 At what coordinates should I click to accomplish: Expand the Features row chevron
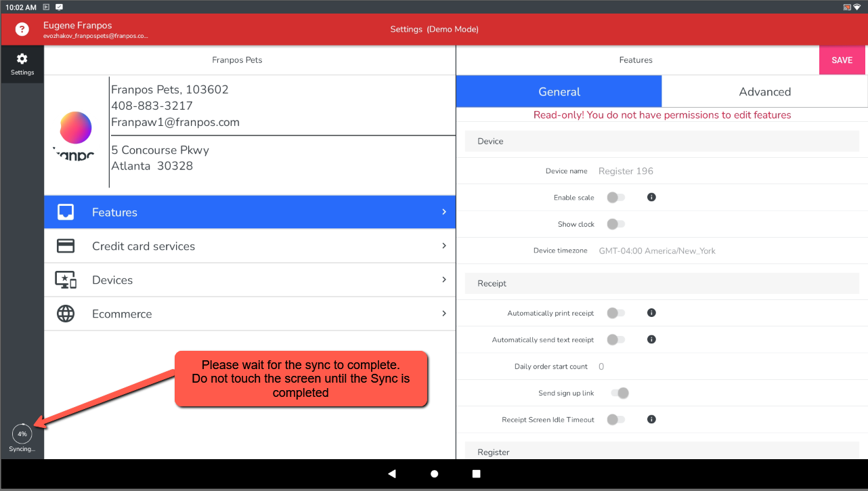[x=444, y=212]
